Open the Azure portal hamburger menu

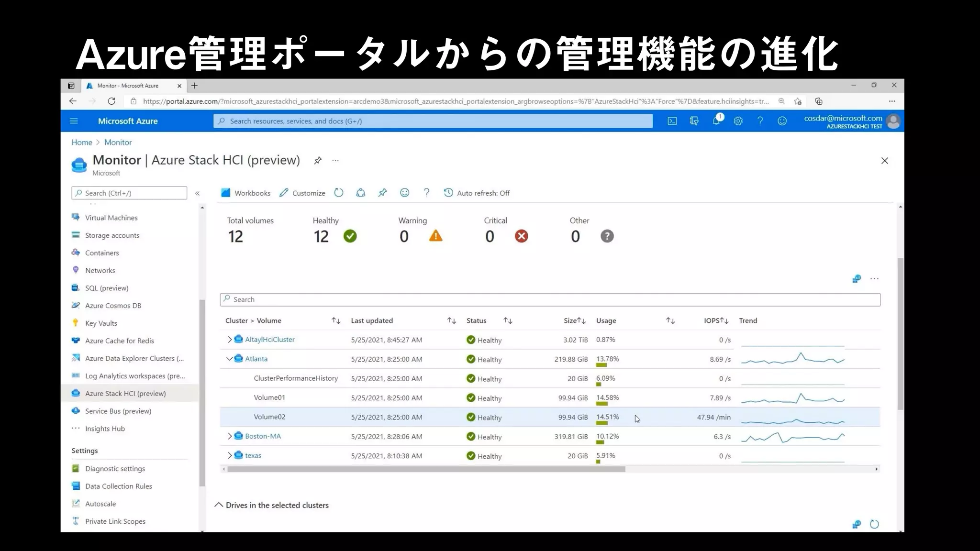click(74, 121)
